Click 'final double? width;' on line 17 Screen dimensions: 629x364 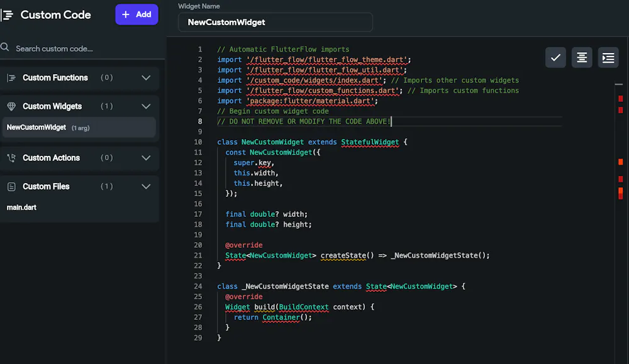coord(266,214)
